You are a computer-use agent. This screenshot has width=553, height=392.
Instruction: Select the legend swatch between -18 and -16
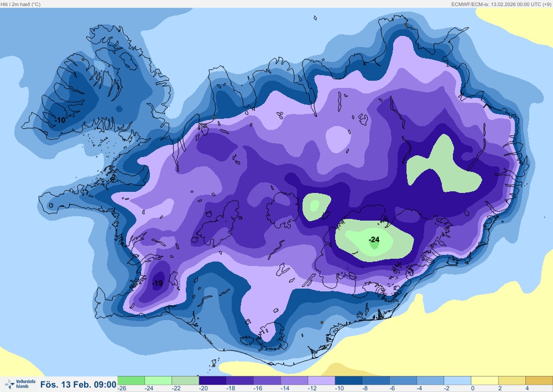[x=239, y=380]
